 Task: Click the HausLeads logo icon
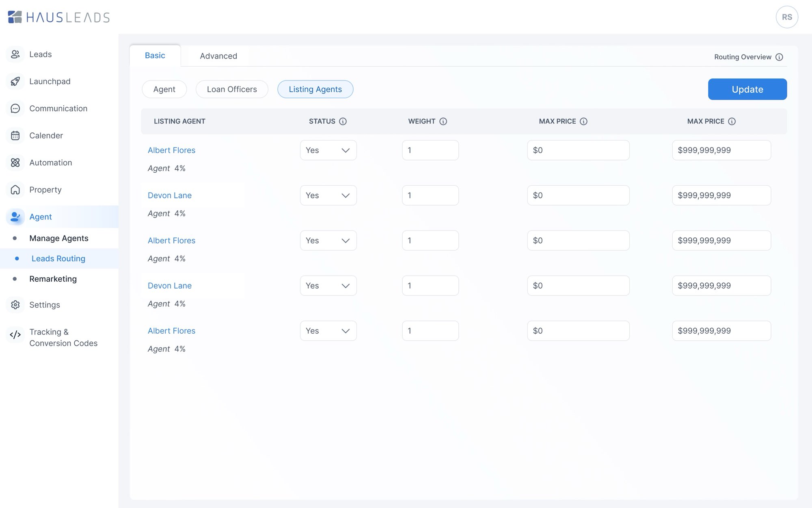[15, 17]
